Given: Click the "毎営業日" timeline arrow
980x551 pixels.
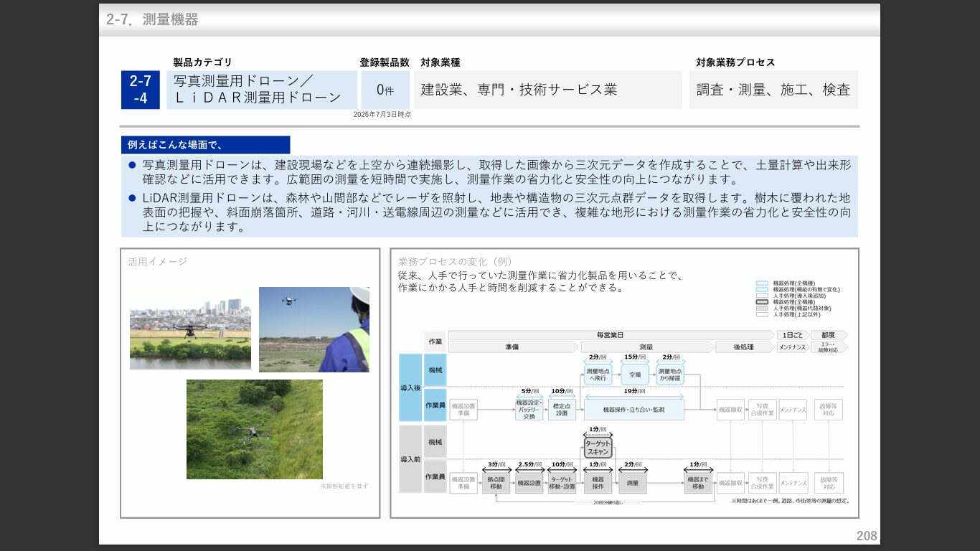Looking at the screenshot, I should [611, 335].
